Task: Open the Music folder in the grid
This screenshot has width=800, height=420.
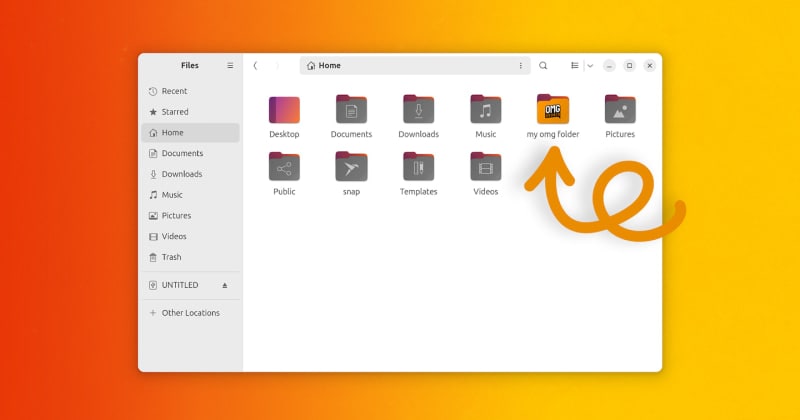Action: [x=485, y=110]
